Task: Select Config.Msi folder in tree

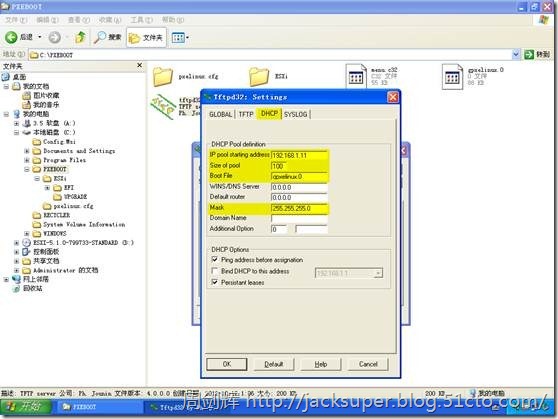Action: (59, 142)
